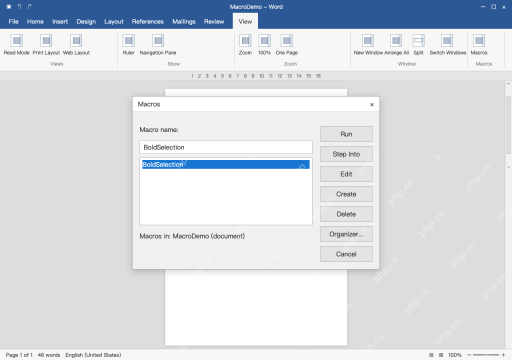Switch to Web Layout view

76,45
